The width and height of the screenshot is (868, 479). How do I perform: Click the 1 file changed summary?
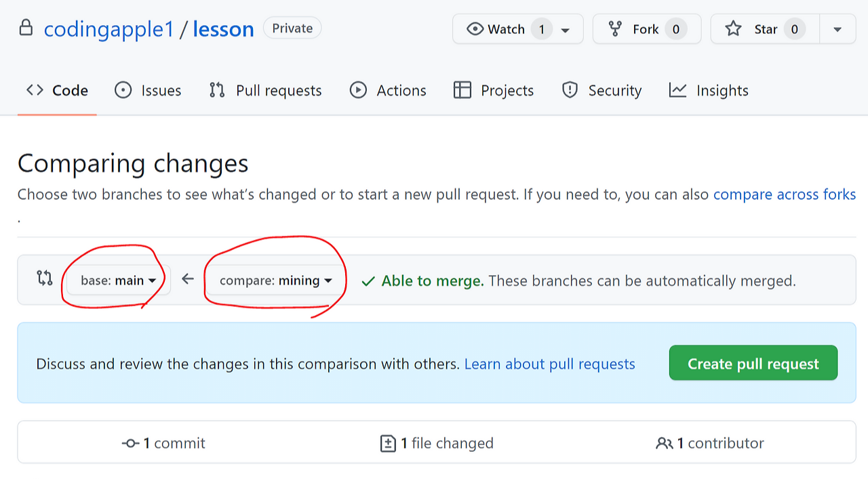tap(437, 443)
